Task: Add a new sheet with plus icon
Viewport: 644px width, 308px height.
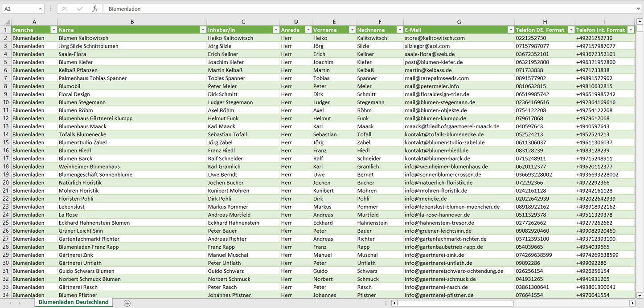Action: click(x=127, y=303)
